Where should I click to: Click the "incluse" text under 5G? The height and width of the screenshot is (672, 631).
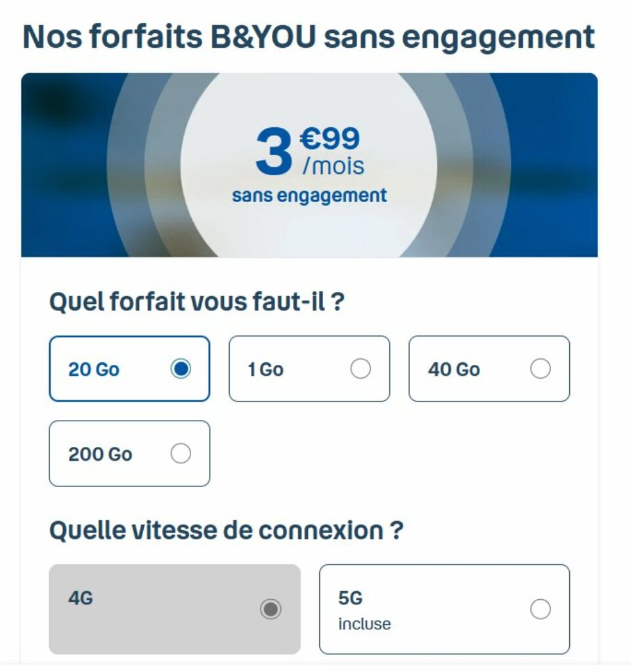pos(364,624)
